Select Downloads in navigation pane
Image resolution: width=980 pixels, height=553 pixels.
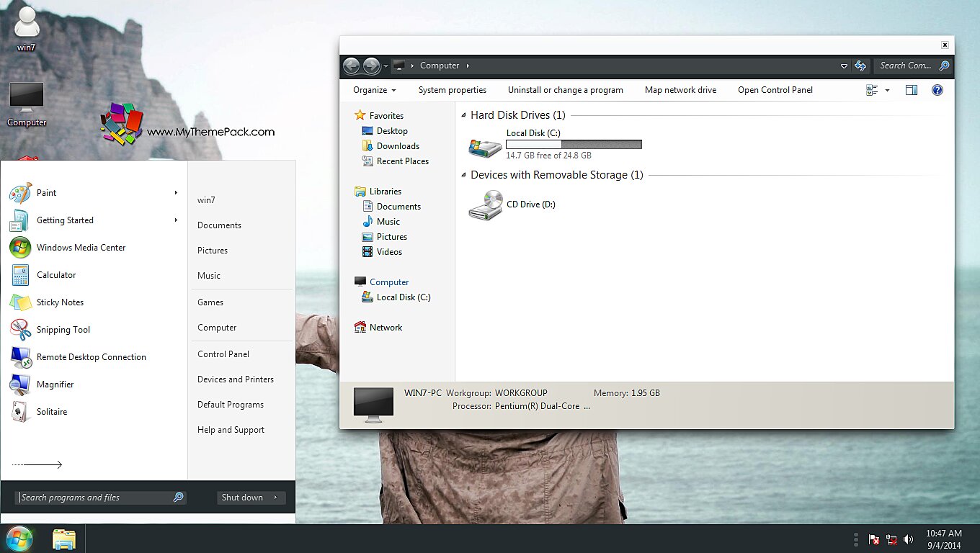[x=398, y=146]
